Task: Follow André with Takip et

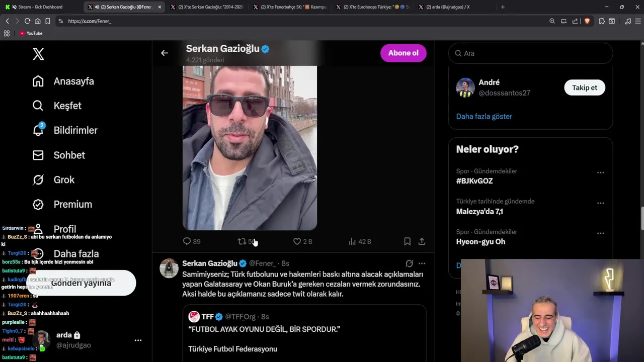Action: (584, 87)
